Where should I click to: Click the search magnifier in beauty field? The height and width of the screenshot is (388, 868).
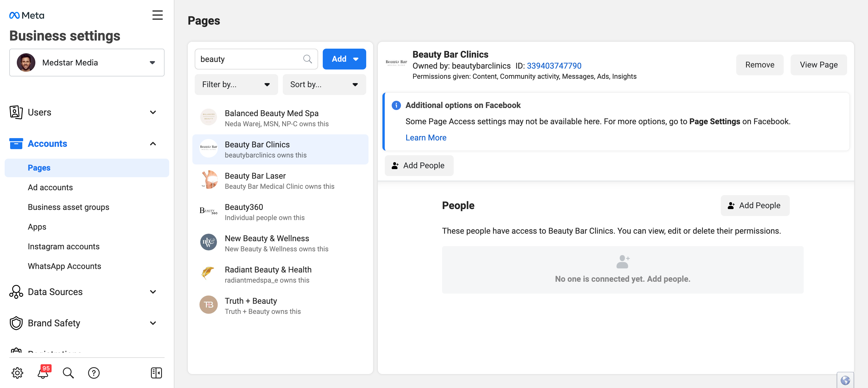click(x=307, y=59)
